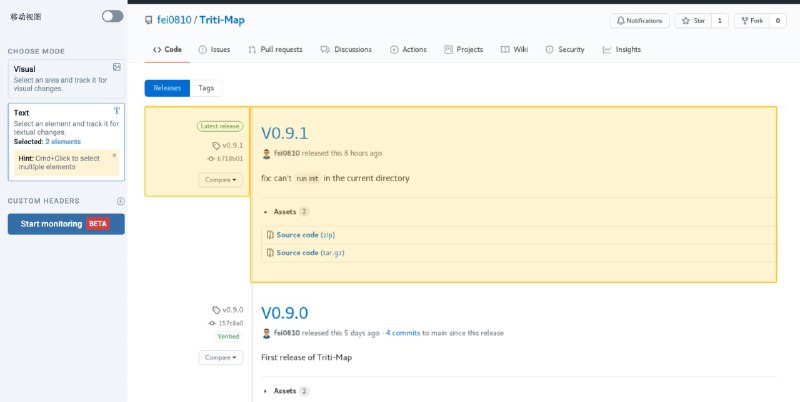Add a custom header plus icon

120,201
